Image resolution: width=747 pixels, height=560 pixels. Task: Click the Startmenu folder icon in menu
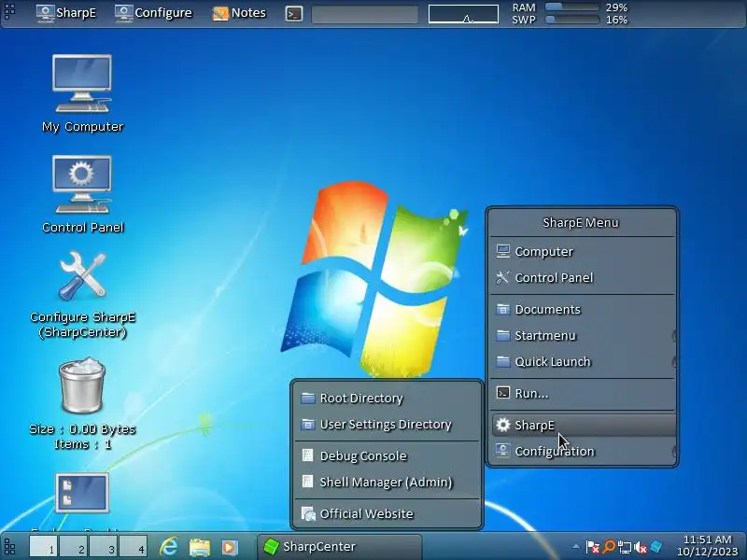(x=502, y=336)
